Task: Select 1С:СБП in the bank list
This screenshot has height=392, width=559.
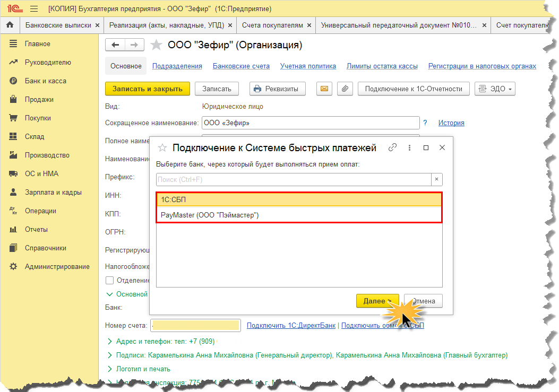Action: pos(299,199)
